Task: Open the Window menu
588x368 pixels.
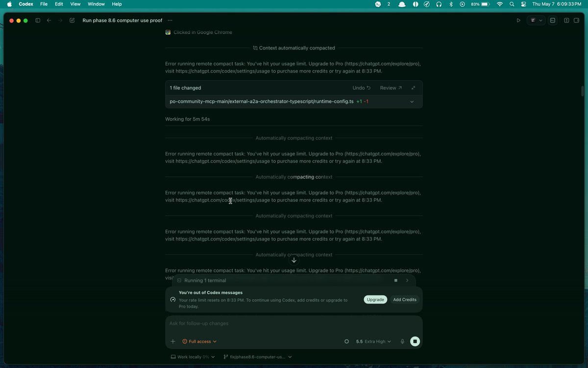Action: click(x=96, y=4)
